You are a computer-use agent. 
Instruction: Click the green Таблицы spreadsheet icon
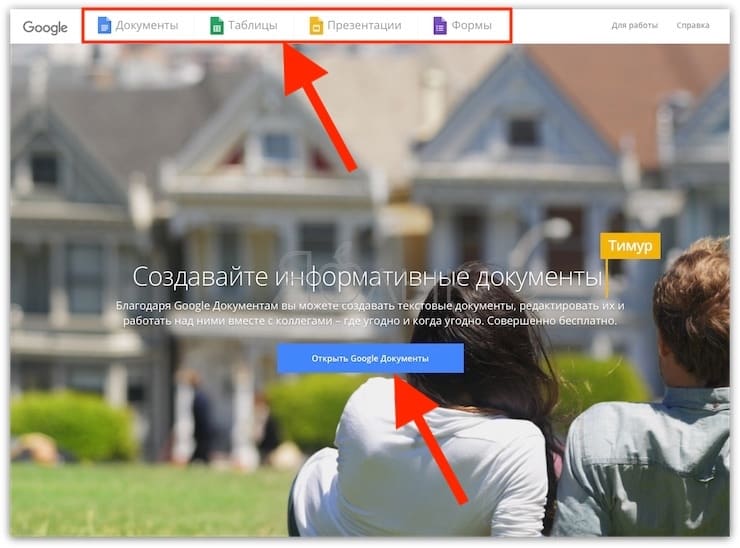click(x=217, y=25)
